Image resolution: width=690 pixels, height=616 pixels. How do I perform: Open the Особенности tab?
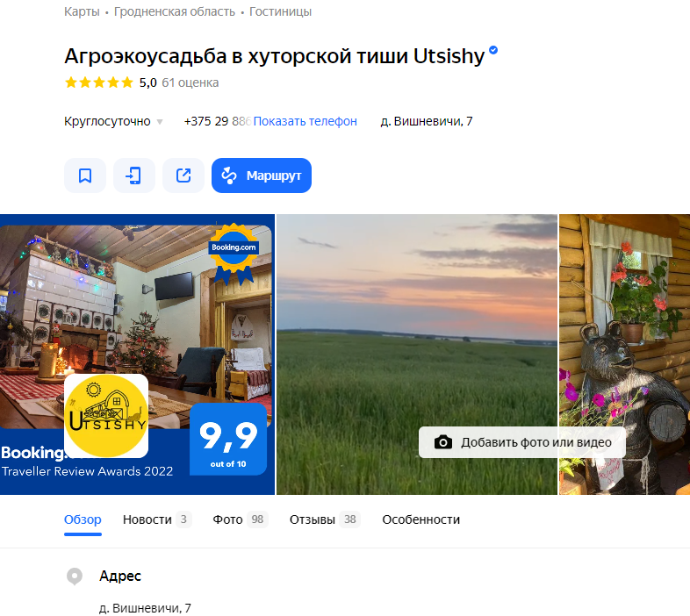point(420,519)
